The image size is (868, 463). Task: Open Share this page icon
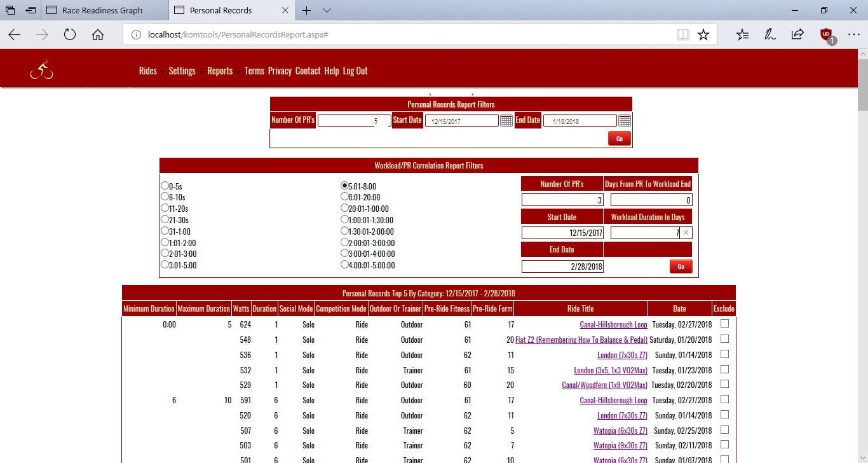797,35
